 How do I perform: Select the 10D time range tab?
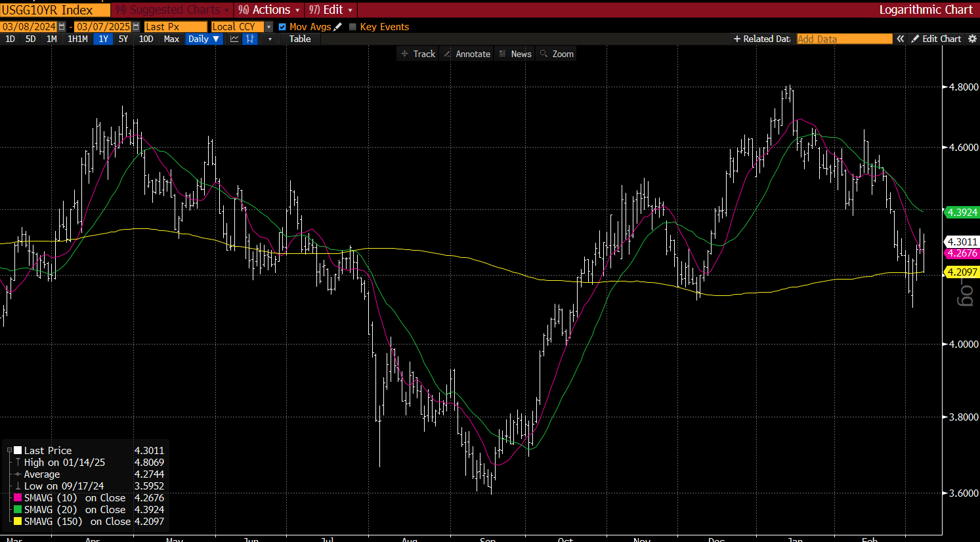click(146, 39)
